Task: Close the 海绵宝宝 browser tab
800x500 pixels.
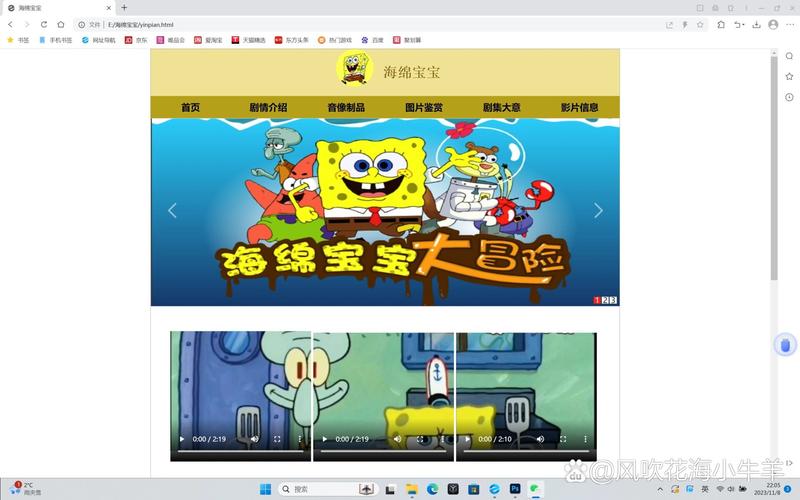Action: 109,8
